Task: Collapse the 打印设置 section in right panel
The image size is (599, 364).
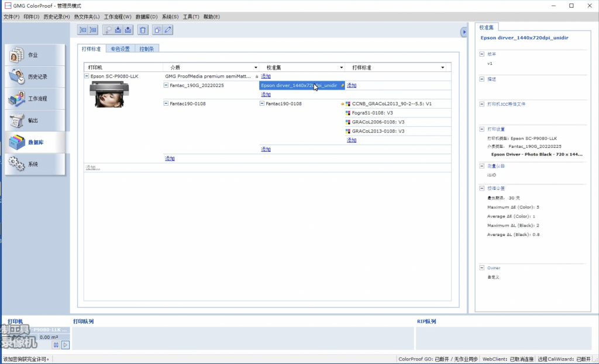Action: tap(482, 129)
